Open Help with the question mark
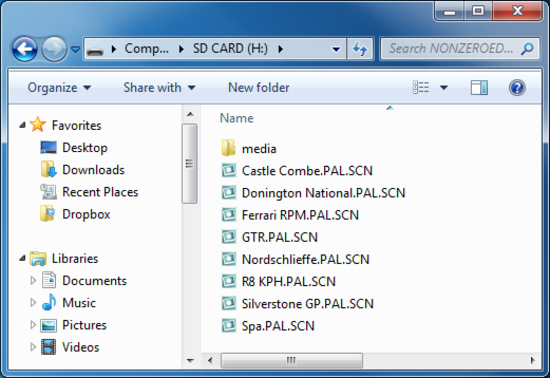Image resolution: width=550 pixels, height=378 pixels. 517,87
